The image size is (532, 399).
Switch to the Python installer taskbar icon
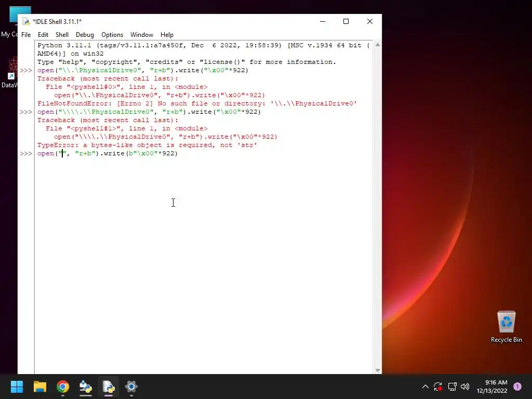click(x=86, y=387)
